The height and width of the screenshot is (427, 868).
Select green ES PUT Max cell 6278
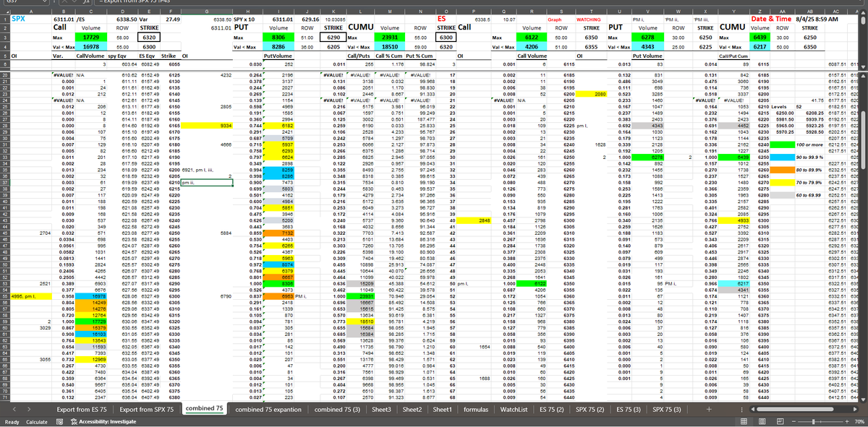(647, 35)
